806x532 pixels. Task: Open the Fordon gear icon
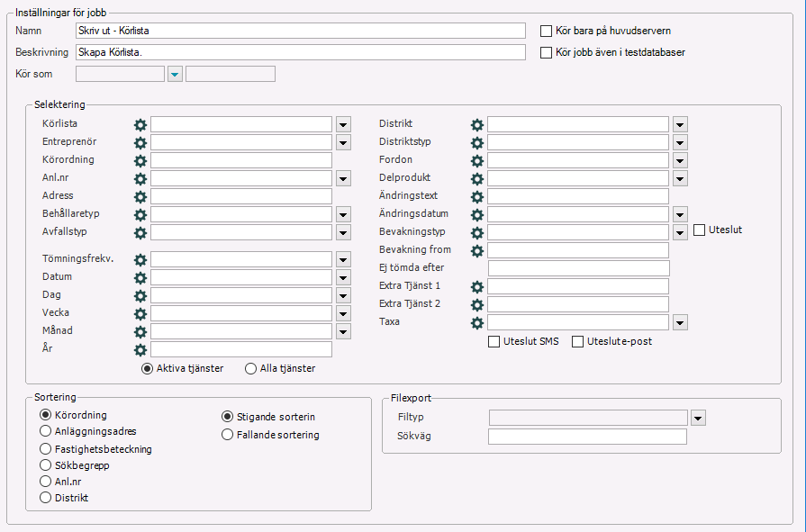coord(477,161)
